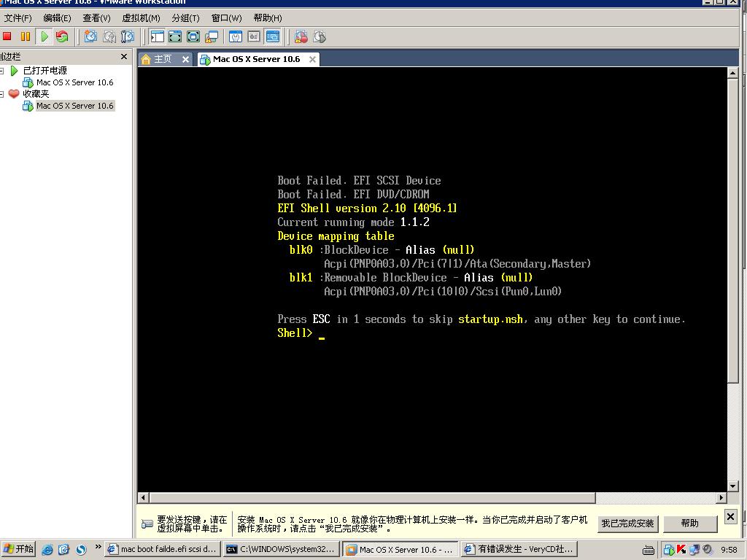Viewport: 747px width, 560px height.
Task: Click the 我已完成安装 button
Action: click(x=627, y=524)
